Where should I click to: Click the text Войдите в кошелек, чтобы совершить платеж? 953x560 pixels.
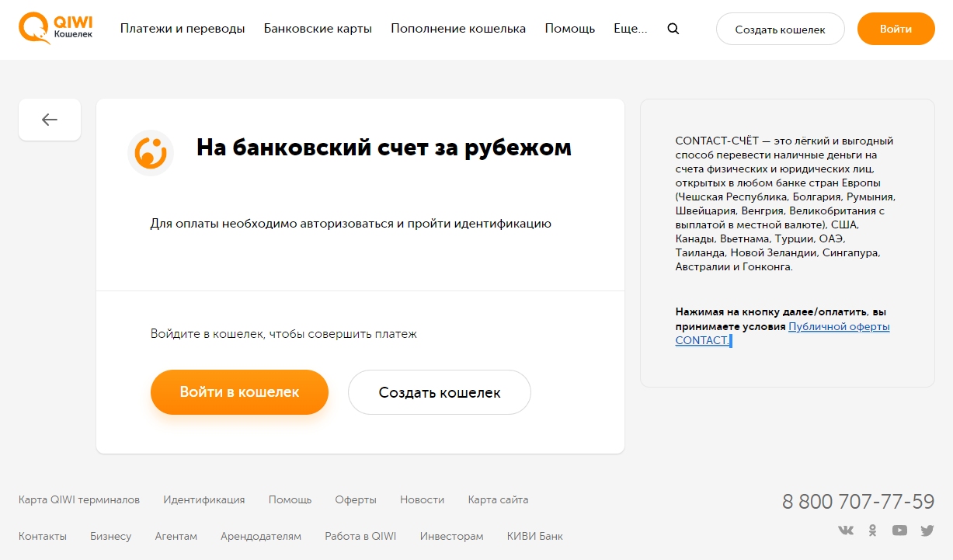pos(284,334)
